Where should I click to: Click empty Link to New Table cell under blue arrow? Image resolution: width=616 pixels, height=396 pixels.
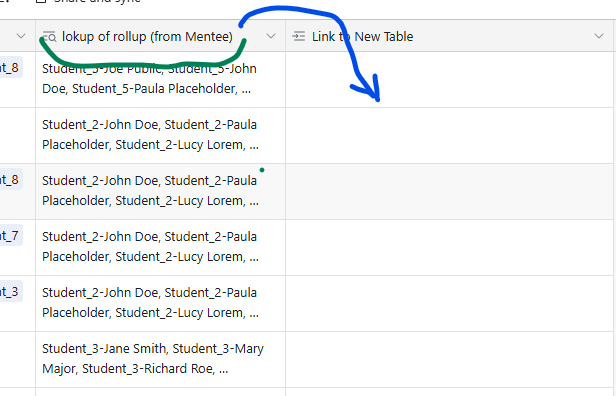(451, 79)
